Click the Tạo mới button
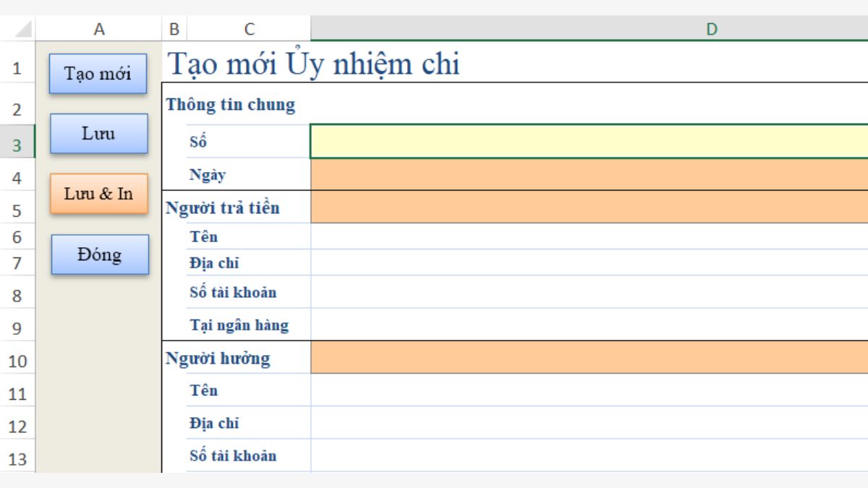This screenshot has width=868, height=488. pos(98,73)
